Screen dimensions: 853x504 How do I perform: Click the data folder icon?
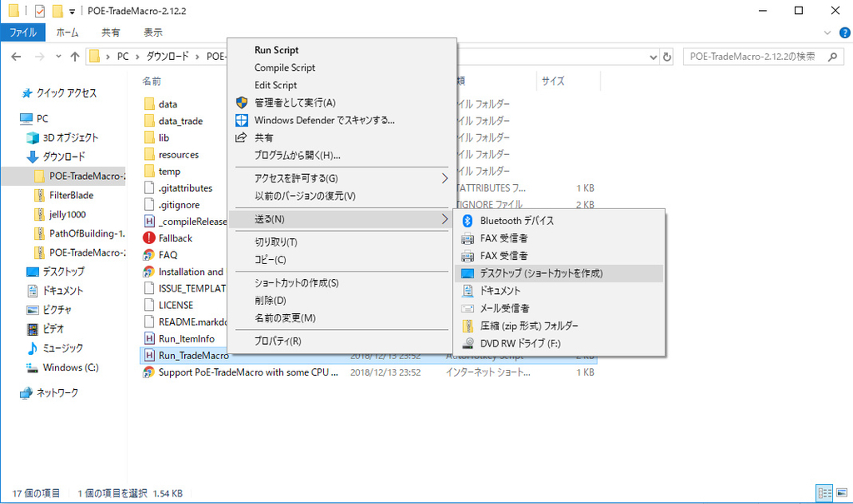150,104
